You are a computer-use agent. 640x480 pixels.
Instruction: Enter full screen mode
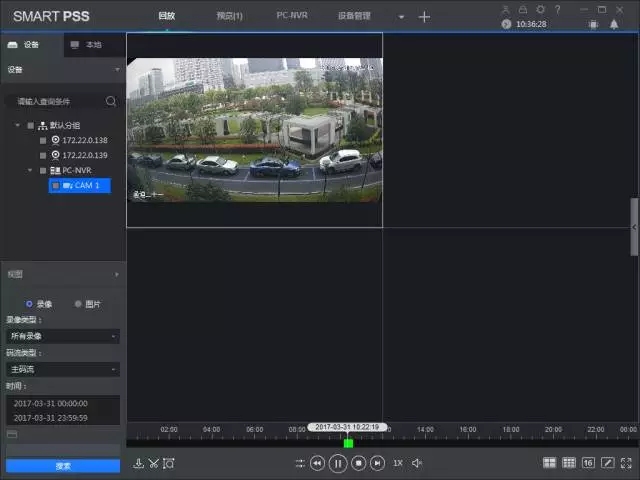point(626,462)
